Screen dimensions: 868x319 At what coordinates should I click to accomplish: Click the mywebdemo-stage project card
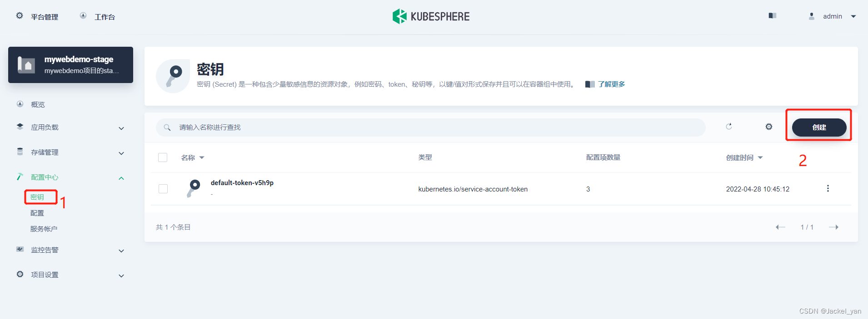click(x=70, y=65)
